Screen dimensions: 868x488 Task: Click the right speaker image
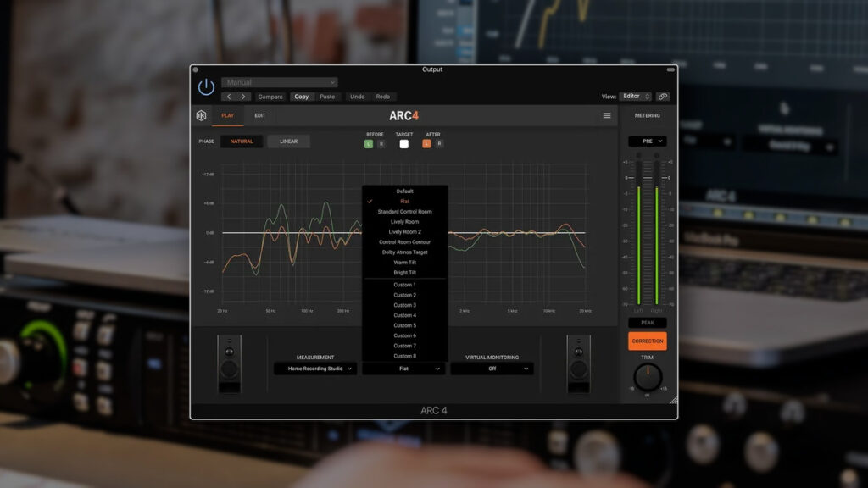coord(579,364)
